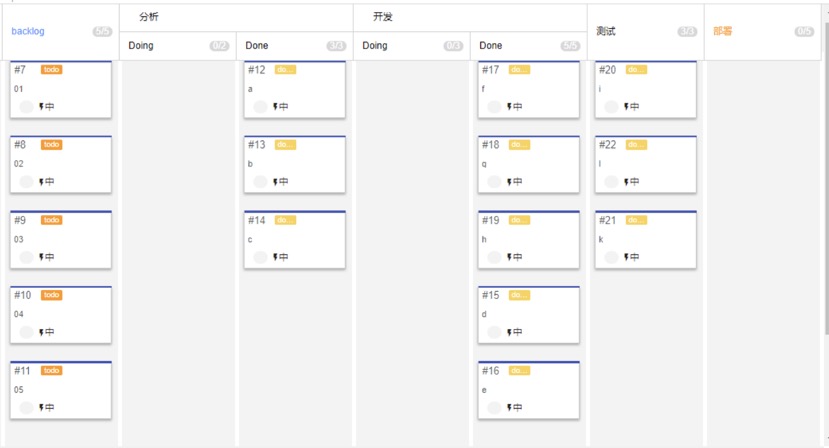
Task: Click the vertical scrollbar on the right edge
Action: click(x=826, y=175)
